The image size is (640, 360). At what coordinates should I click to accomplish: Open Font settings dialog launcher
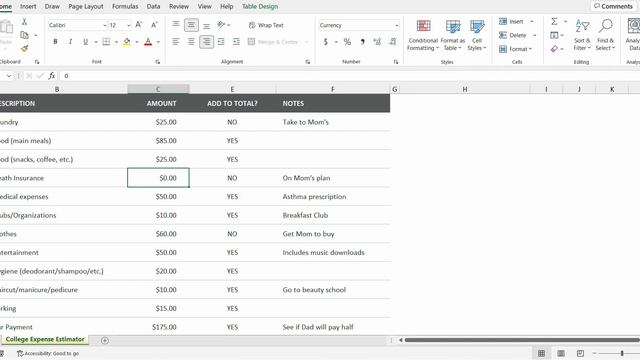(158, 62)
